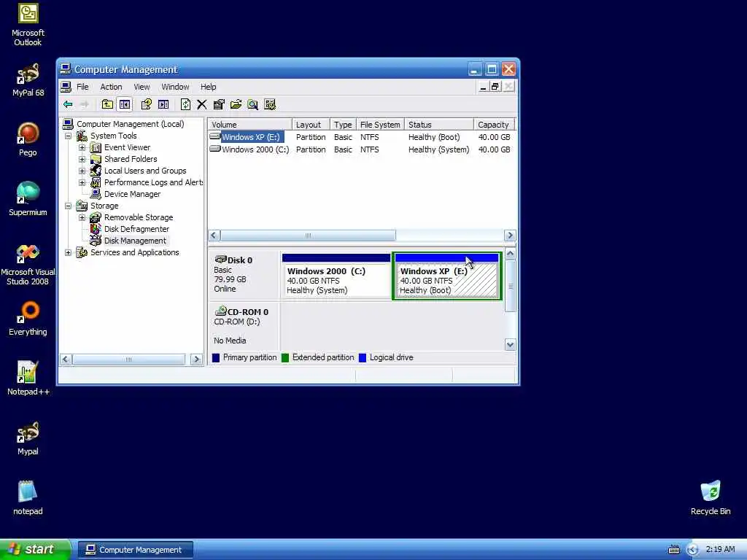747x560 pixels.
Task: Sort by the File System column header
Action: pyautogui.click(x=380, y=125)
